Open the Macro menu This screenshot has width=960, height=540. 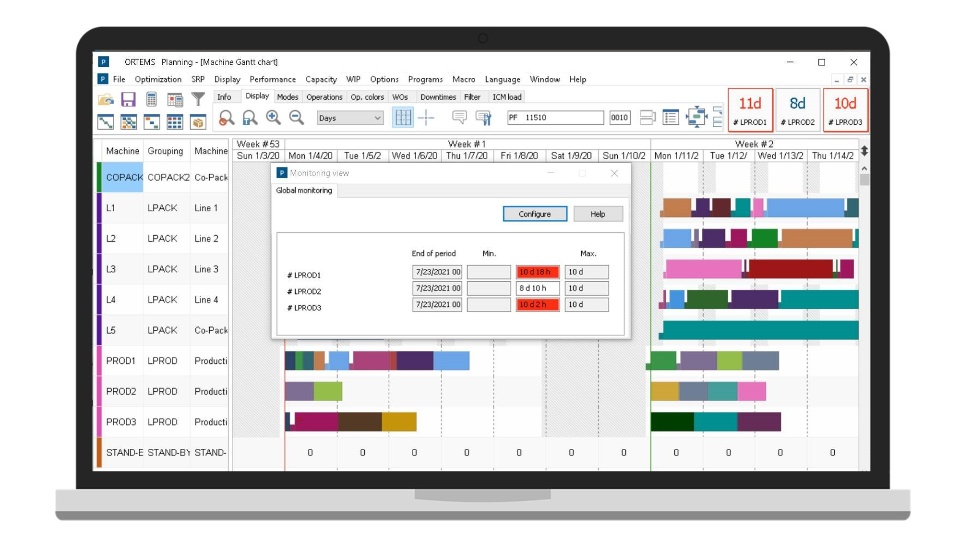click(463, 79)
